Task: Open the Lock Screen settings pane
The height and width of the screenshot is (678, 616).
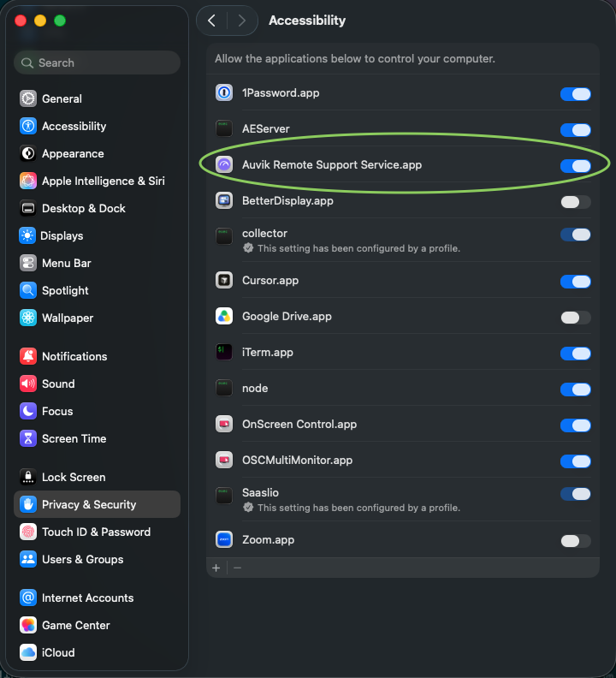Action: [x=97, y=477]
